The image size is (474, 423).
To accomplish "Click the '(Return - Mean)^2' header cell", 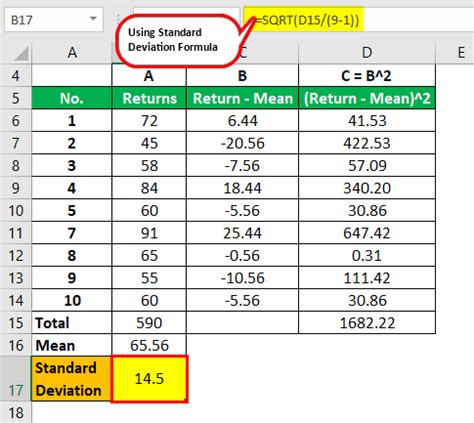I will pyautogui.click(x=367, y=98).
